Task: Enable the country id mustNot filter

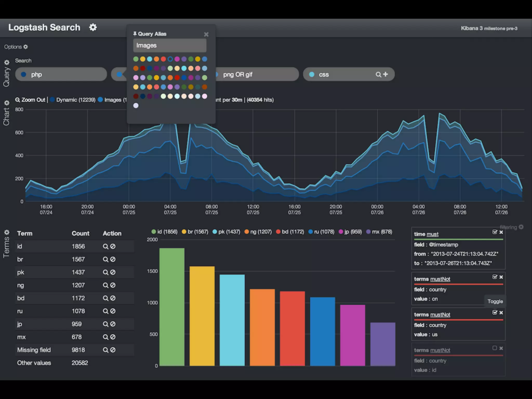Action: 495,348
